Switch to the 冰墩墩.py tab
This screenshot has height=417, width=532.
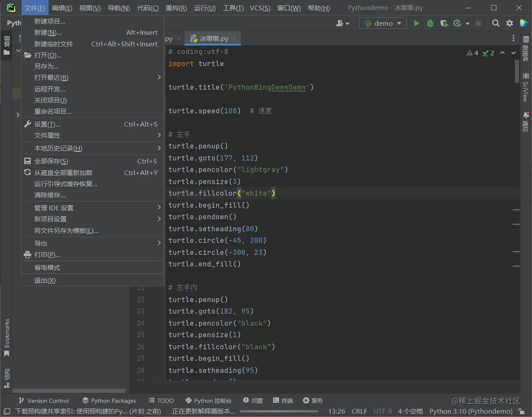coord(213,38)
